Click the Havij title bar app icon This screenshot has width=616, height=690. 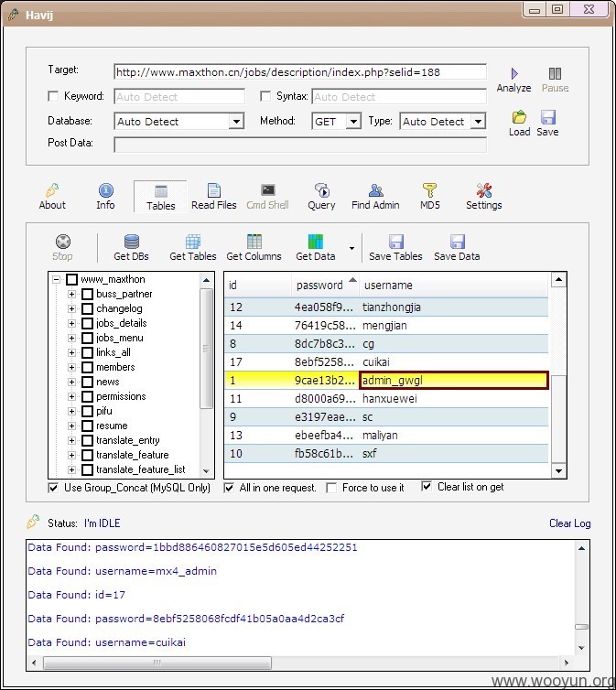(13, 15)
